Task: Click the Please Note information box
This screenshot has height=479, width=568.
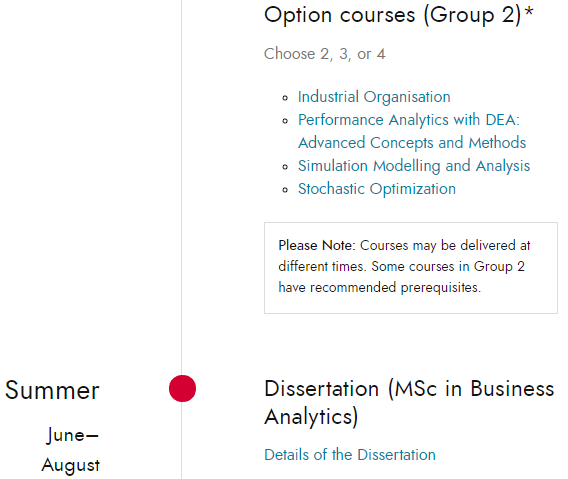Action: click(x=411, y=268)
